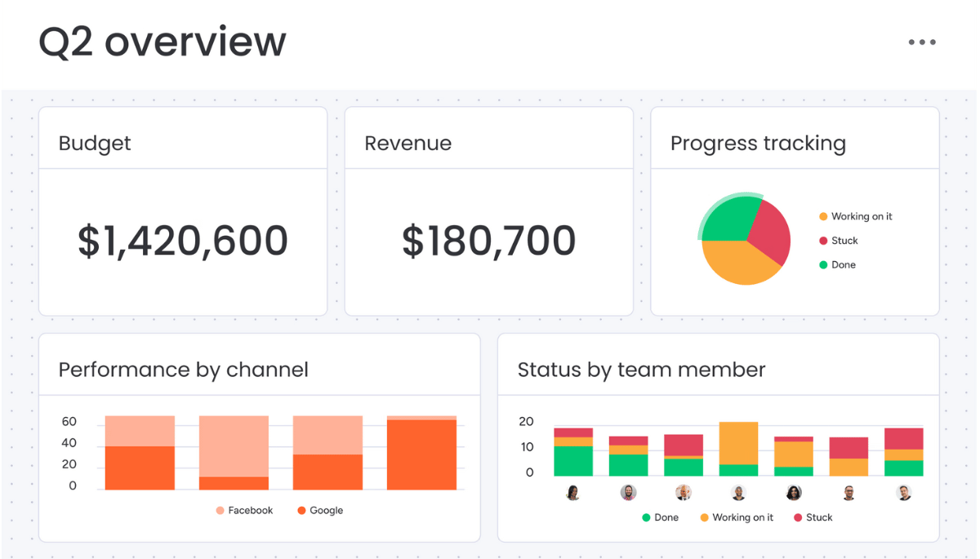Click the second channel bar with smallest Google portion

click(x=234, y=453)
